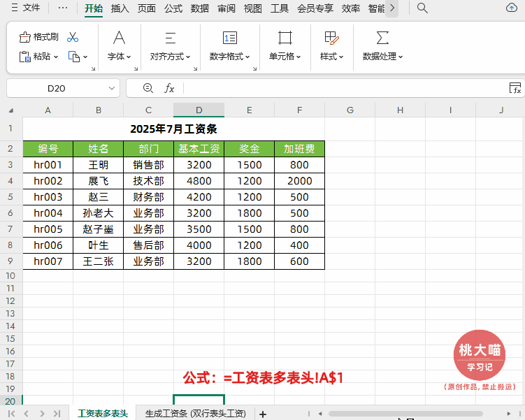
Task: Click the scissors cut icon
Action: click(72, 37)
